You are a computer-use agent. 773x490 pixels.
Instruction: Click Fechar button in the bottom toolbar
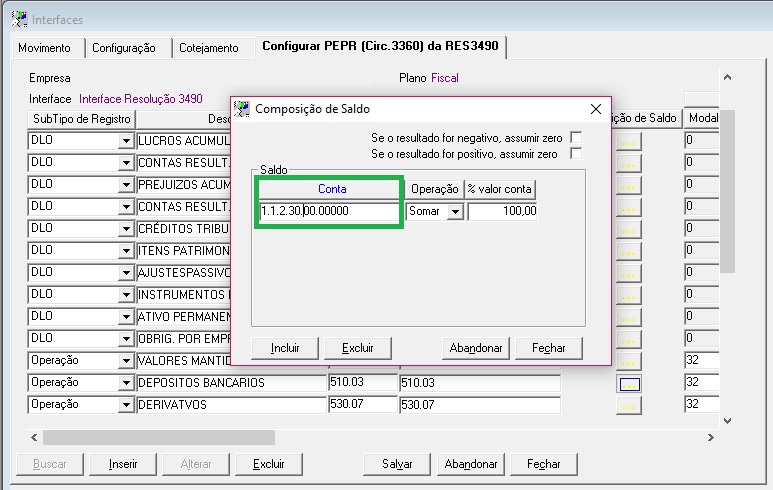(543, 464)
